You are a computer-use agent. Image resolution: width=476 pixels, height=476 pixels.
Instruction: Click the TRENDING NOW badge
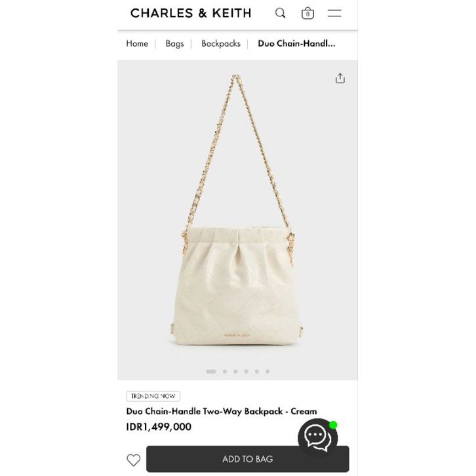[x=153, y=396]
